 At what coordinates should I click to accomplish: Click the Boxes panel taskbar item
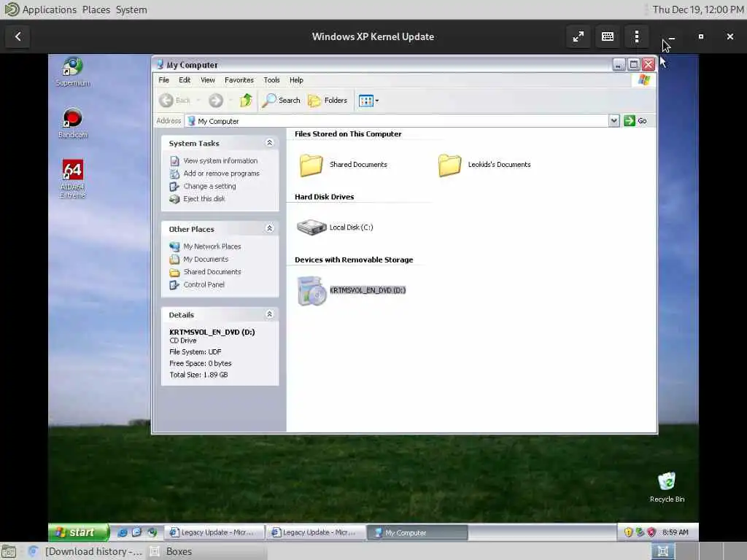click(206, 551)
